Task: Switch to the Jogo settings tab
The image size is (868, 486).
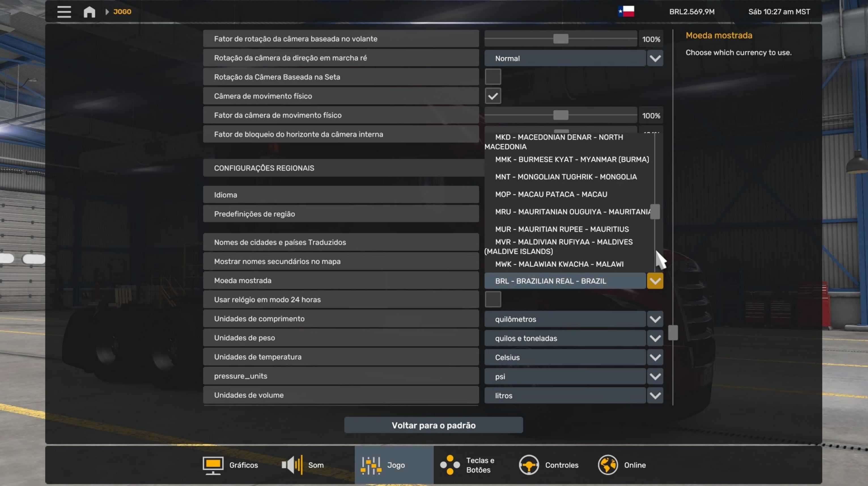Action: [x=394, y=465]
